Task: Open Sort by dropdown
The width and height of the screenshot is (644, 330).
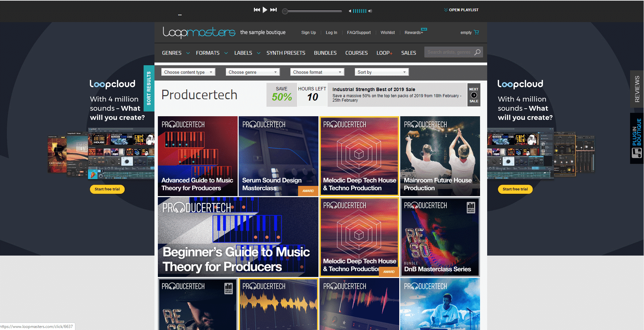Action: point(382,72)
